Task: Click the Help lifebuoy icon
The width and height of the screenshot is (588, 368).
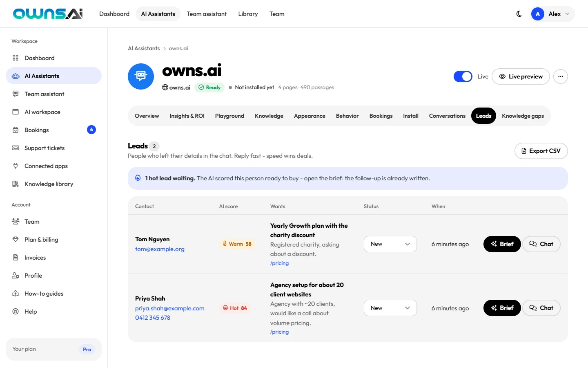Action: [16, 312]
